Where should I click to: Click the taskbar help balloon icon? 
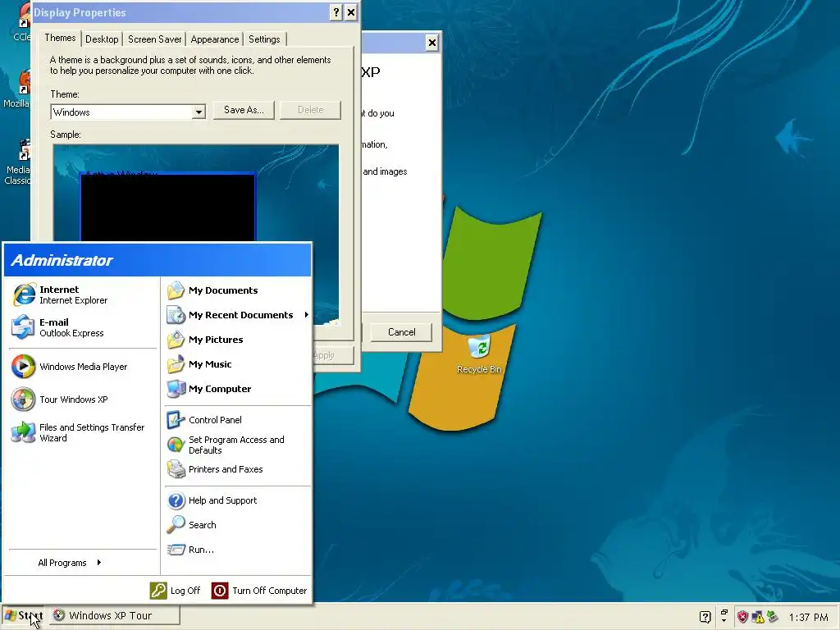[705, 617]
